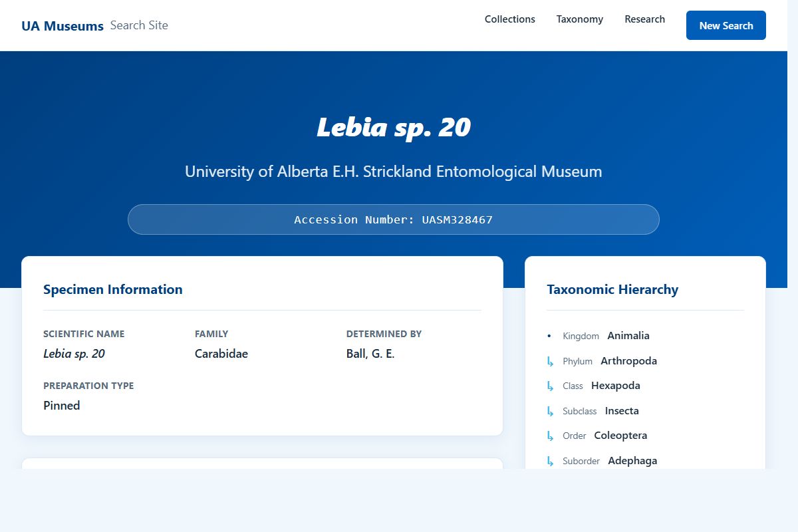Click the Class hierarchy arrow icon
Image resolution: width=798 pixels, height=532 pixels.
(550, 386)
